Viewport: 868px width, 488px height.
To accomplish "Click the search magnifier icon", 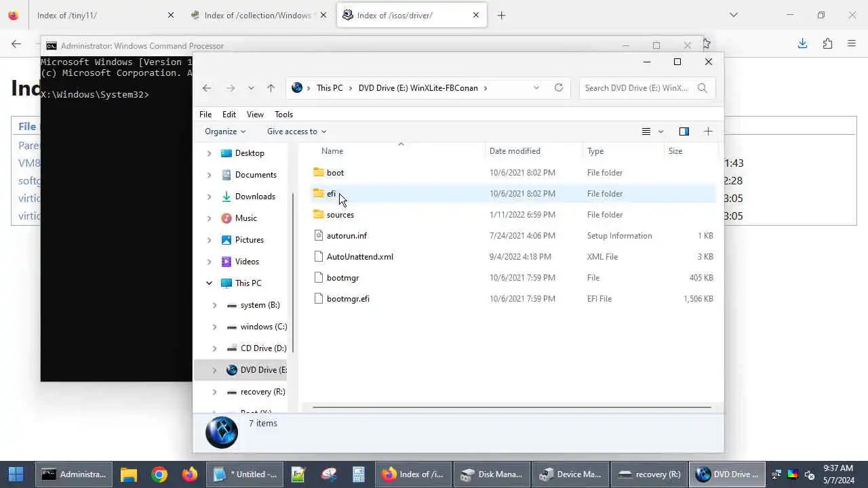I will [x=703, y=87].
